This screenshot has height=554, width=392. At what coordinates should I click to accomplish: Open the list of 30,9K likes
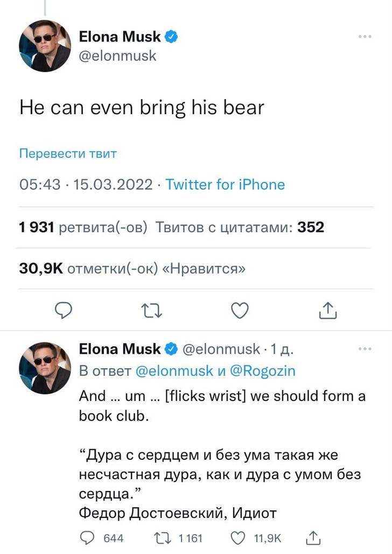pos(132,268)
